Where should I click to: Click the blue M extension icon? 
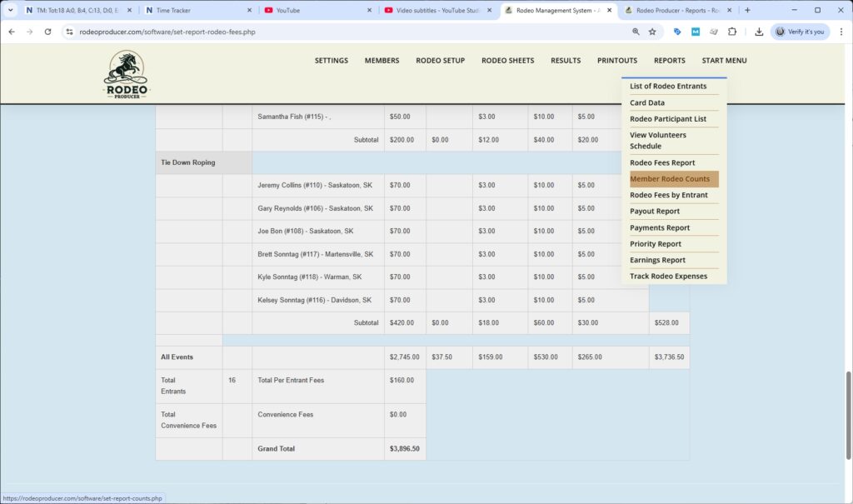(696, 31)
